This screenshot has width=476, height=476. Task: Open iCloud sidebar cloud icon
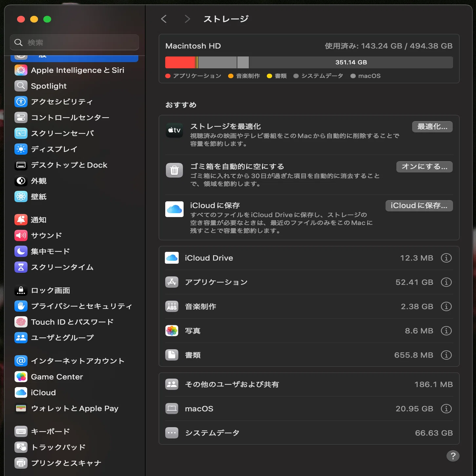pos(21,392)
